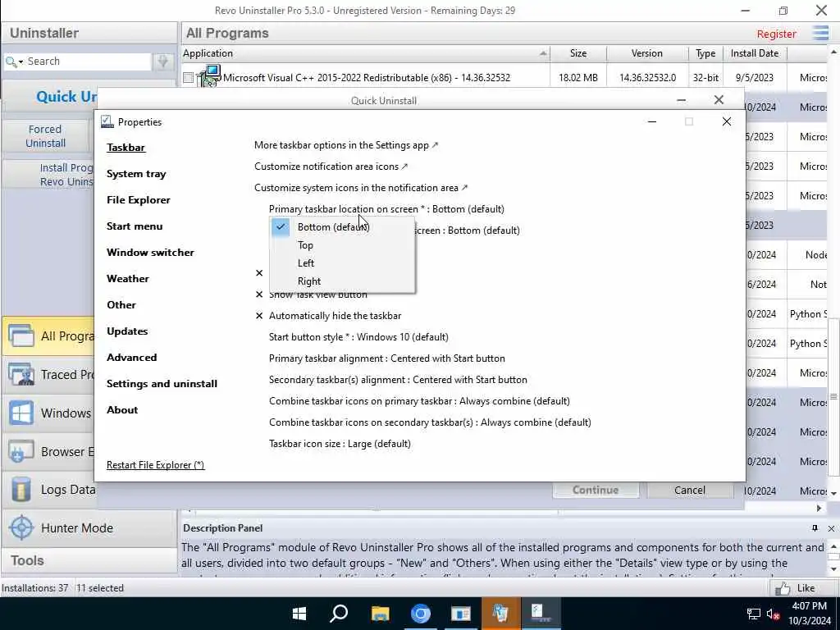The image size is (840, 630).
Task: Select Right taskbar location
Action: coord(309,281)
